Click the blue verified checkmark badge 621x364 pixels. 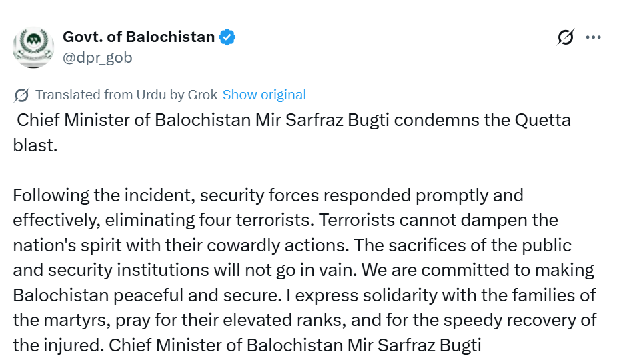(227, 37)
